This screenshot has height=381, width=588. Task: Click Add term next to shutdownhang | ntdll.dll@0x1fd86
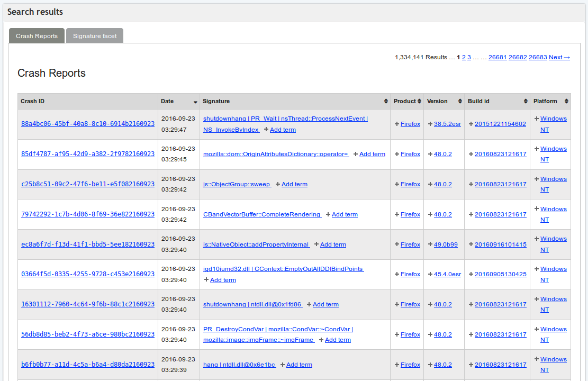pyautogui.click(x=325, y=304)
